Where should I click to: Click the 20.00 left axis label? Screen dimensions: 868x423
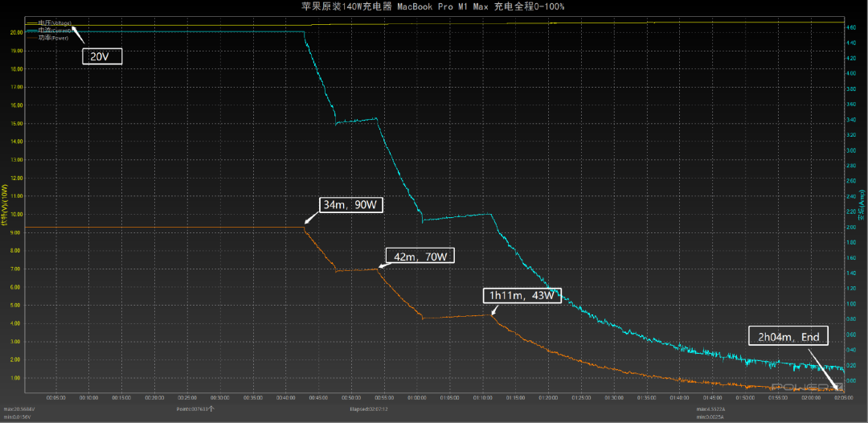tap(17, 33)
